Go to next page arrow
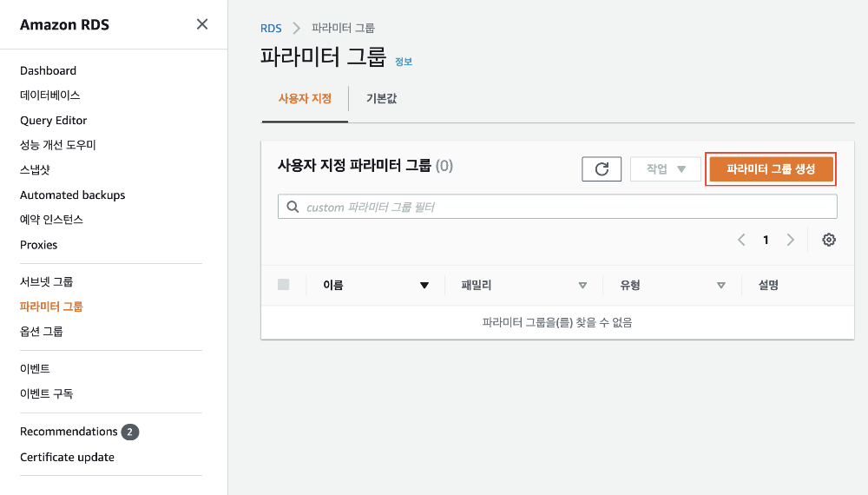Screen dimensions: 868x495 click(791, 240)
